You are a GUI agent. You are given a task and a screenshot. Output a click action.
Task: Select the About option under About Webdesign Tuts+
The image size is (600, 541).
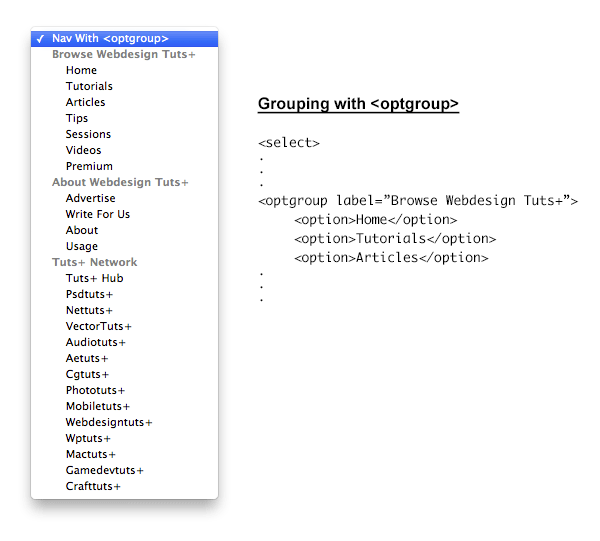click(124, 230)
